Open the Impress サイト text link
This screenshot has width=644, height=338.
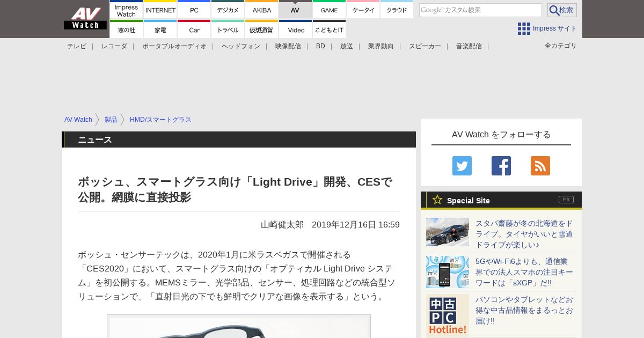(555, 28)
